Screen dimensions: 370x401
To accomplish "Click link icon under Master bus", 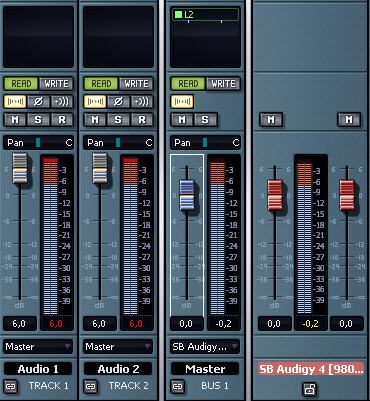I will point(177,386).
